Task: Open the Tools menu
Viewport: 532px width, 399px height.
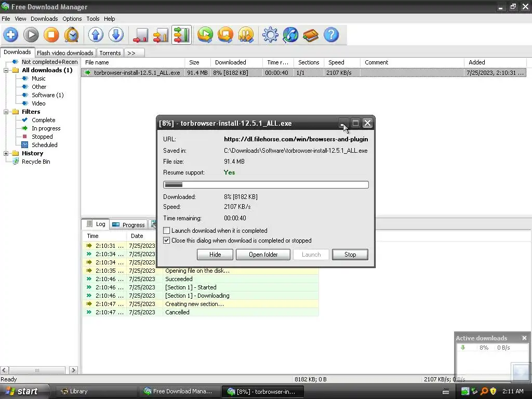Action: tap(92, 19)
